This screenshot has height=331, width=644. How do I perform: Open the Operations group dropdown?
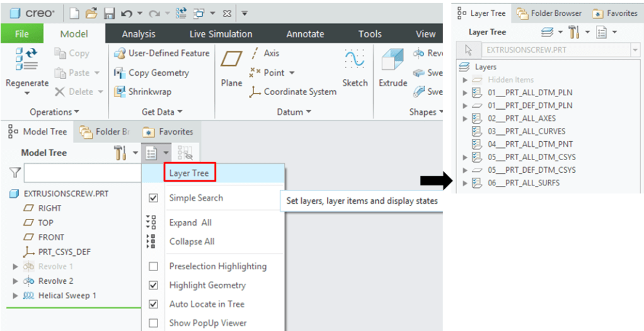[54, 112]
